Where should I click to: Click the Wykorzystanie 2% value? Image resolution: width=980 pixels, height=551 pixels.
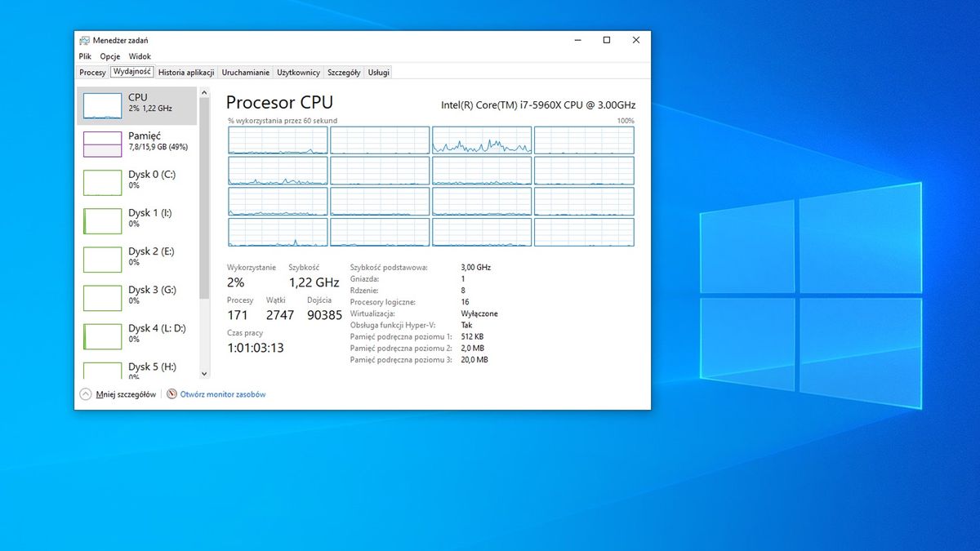click(x=235, y=282)
